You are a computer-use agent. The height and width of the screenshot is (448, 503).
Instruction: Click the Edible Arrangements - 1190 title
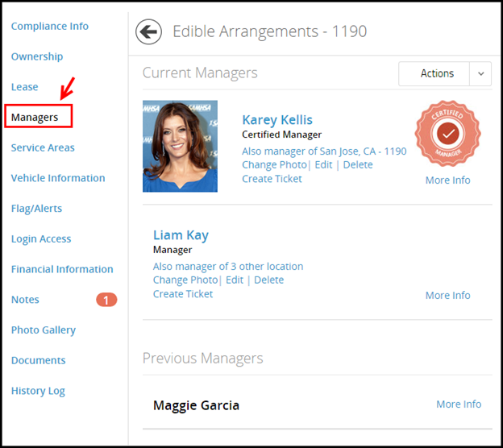(x=270, y=31)
